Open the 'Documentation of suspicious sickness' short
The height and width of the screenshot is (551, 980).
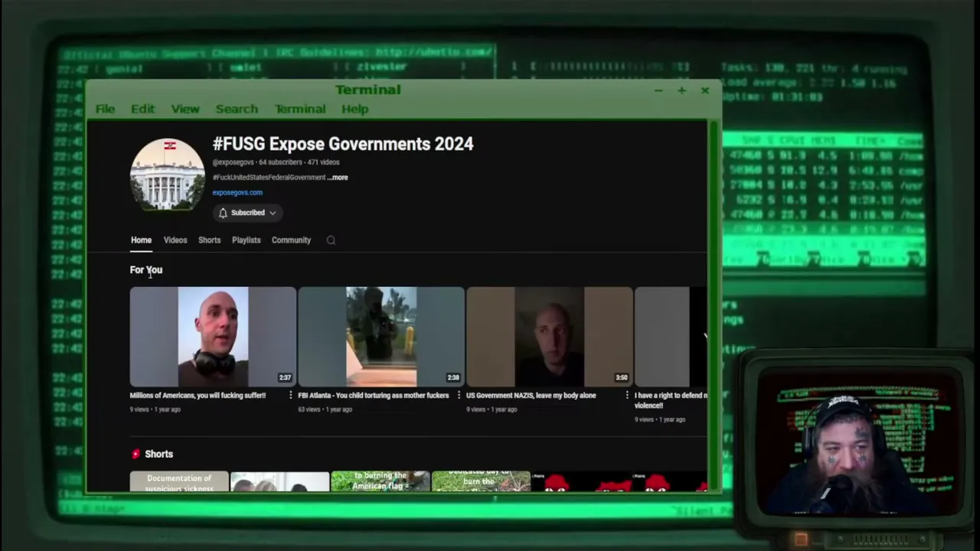pyautogui.click(x=179, y=481)
